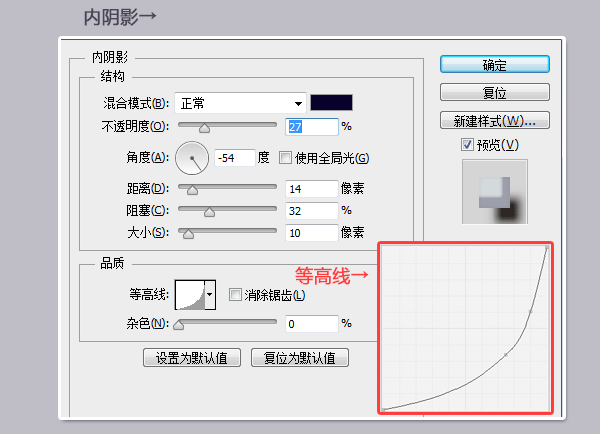Viewport: 600px width, 434px height.
Task: Click the dark shadow color swatch
Action: click(x=331, y=103)
